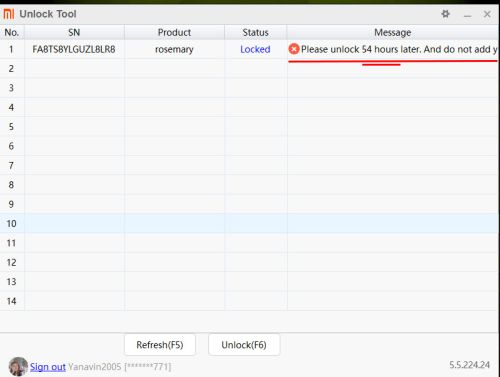Click the Sign out link
This screenshot has height=377, width=500.
(x=48, y=367)
